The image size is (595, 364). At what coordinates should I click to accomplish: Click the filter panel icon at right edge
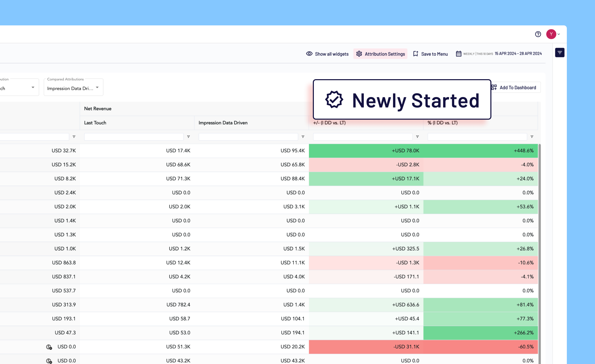click(560, 53)
